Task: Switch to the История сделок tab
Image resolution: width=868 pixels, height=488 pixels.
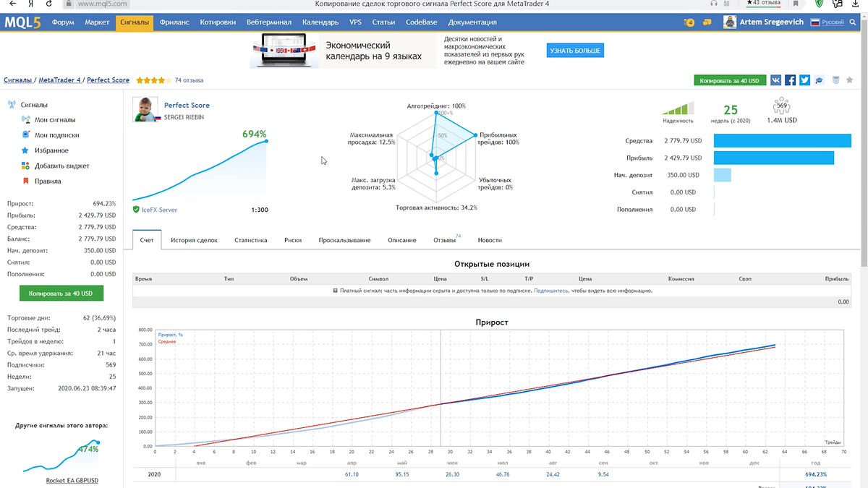Action: point(194,240)
